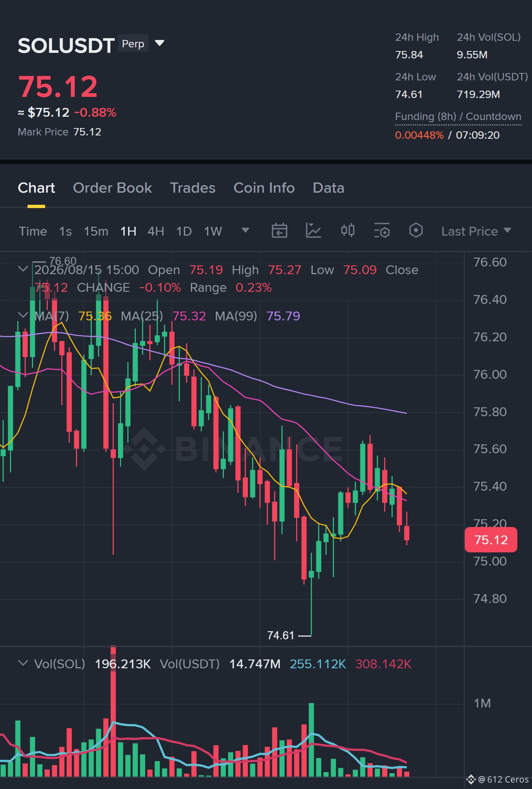Select the candlestick chart style icon
This screenshot has height=789, width=532.
pos(347,231)
